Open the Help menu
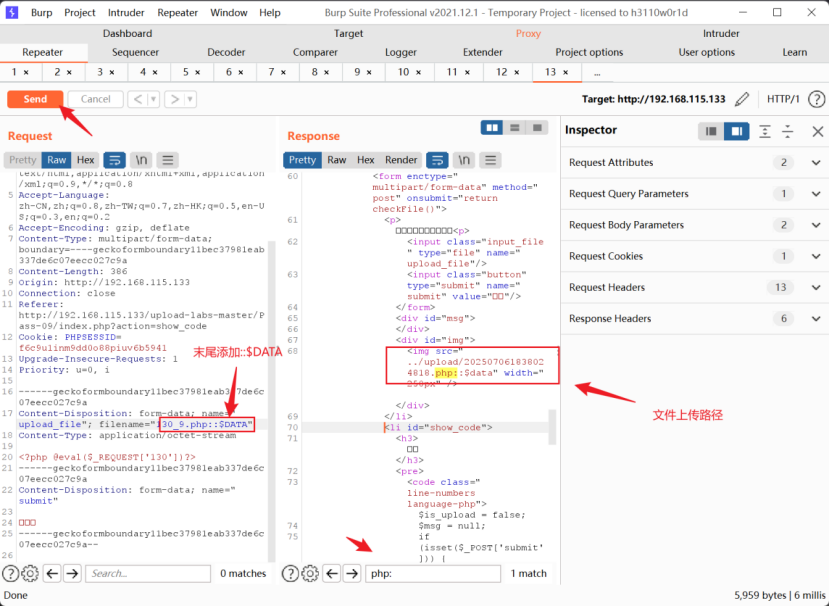Viewport: 830px width, 606px height. pos(269,13)
